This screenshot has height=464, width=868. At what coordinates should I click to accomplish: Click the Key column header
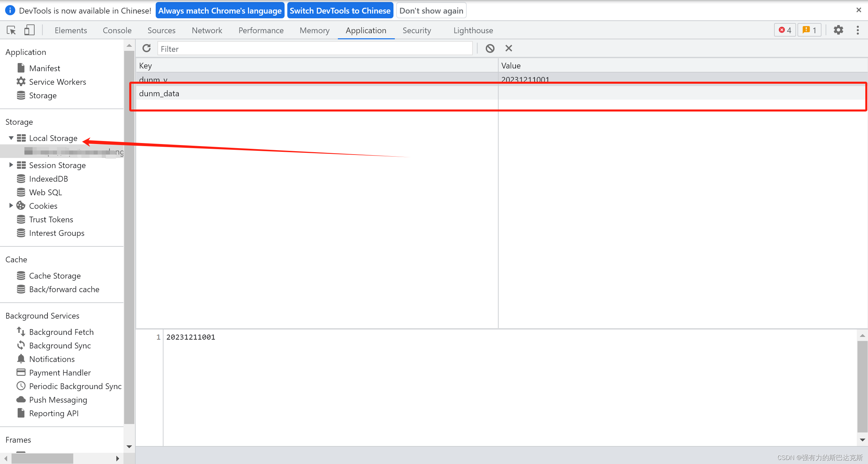[317, 65]
